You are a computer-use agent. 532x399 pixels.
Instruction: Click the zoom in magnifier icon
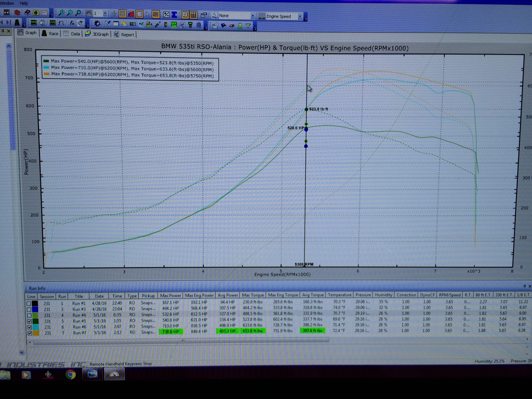coord(62,13)
